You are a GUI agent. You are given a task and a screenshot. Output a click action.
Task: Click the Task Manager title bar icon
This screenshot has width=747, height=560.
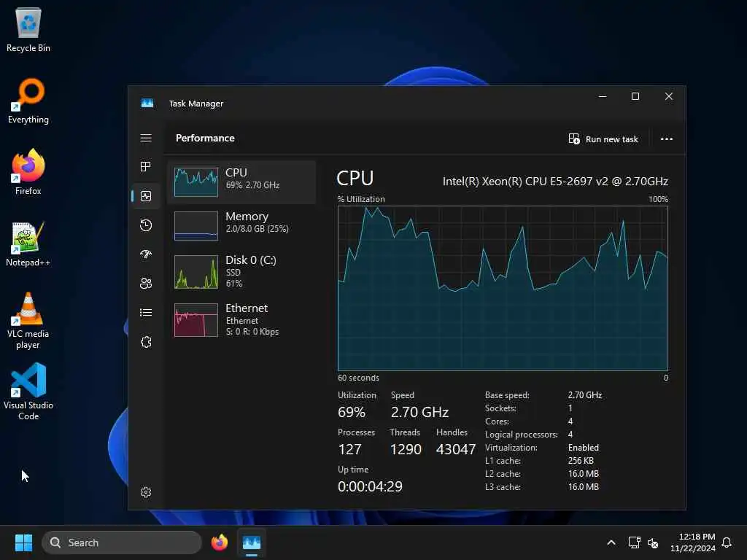pyautogui.click(x=147, y=104)
